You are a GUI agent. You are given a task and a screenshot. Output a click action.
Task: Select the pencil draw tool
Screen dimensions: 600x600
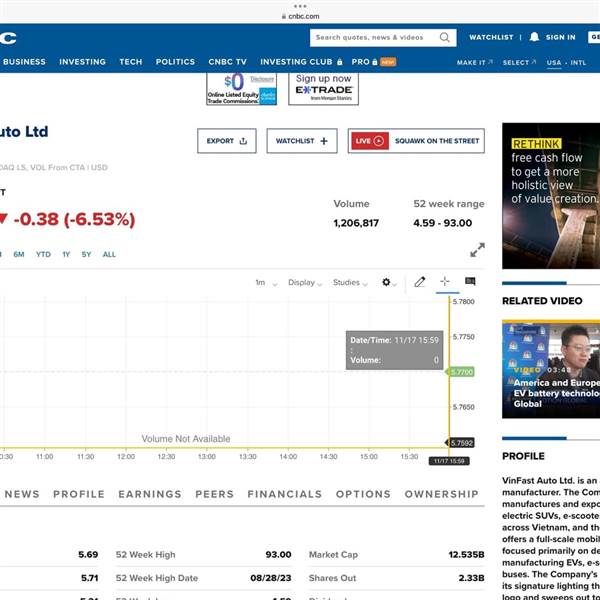pyautogui.click(x=420, y=282)
